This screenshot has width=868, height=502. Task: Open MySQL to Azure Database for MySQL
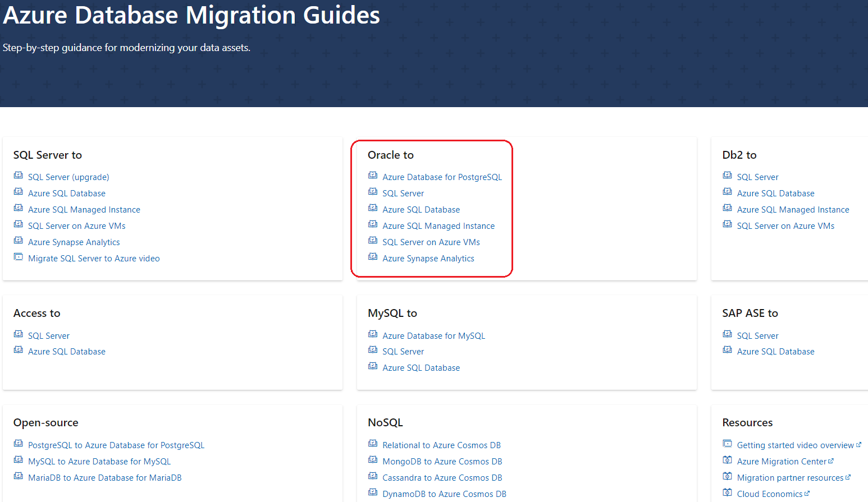pos(99,462)
